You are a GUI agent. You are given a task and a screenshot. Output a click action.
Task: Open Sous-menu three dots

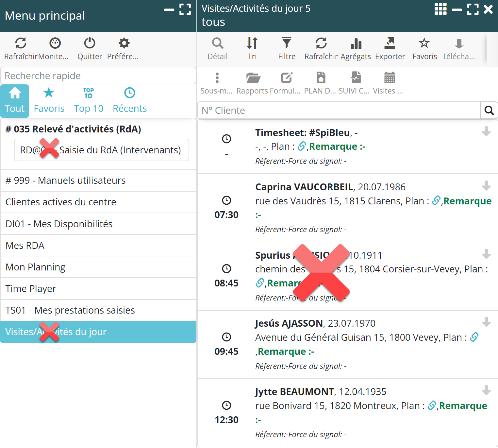(x=217, y=78)
